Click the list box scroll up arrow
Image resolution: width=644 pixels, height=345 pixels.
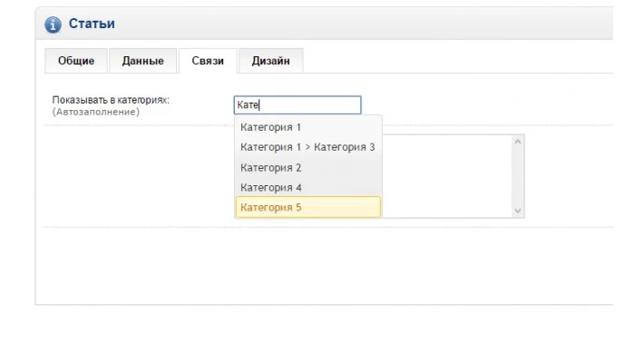518,142
